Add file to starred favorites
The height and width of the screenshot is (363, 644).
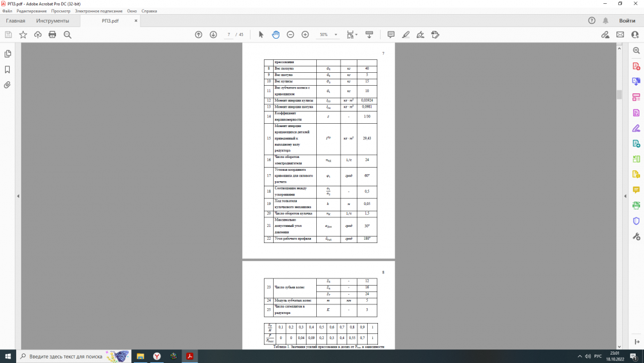pos(23,35)
